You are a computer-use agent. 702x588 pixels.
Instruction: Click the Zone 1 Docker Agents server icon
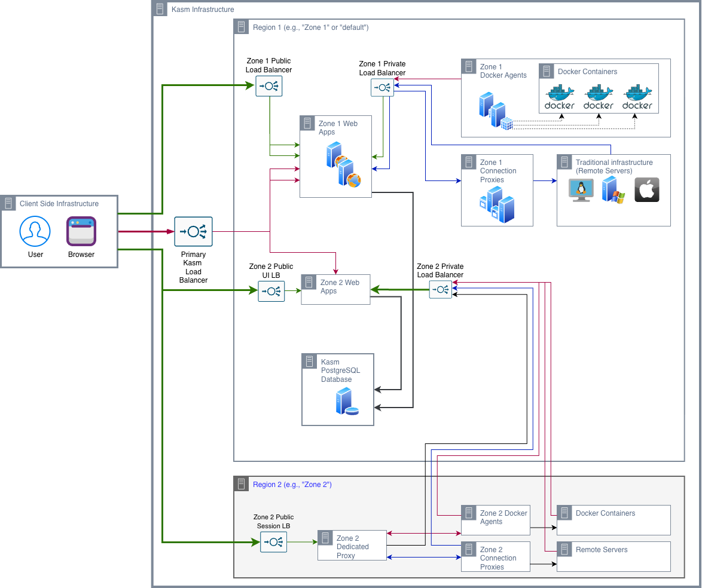click(496, 111)
